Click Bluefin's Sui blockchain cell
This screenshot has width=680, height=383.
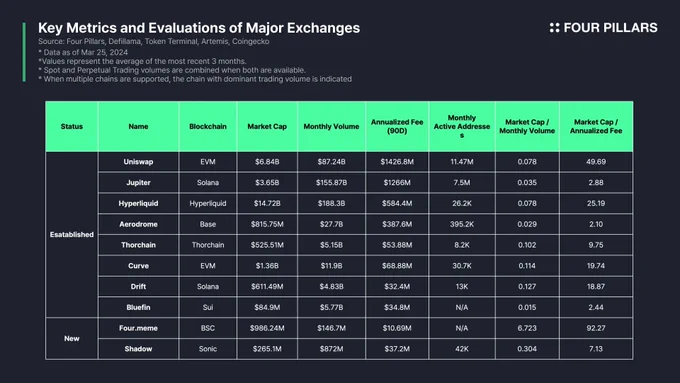coord(208,308)
